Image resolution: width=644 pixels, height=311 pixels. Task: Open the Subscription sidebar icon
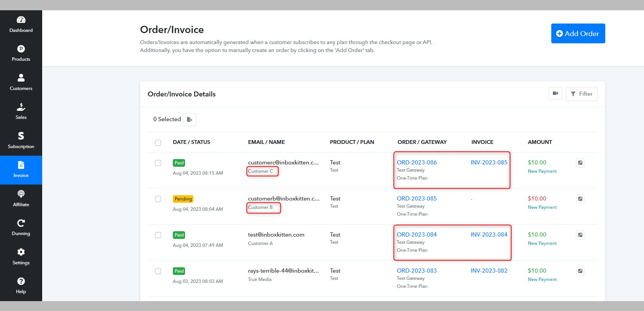[21, 136]
